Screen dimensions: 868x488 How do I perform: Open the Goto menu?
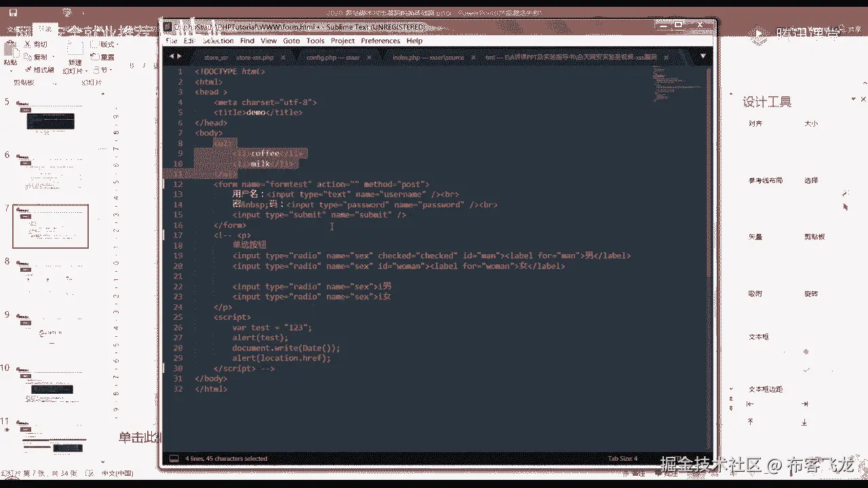(x=292, y=41)
